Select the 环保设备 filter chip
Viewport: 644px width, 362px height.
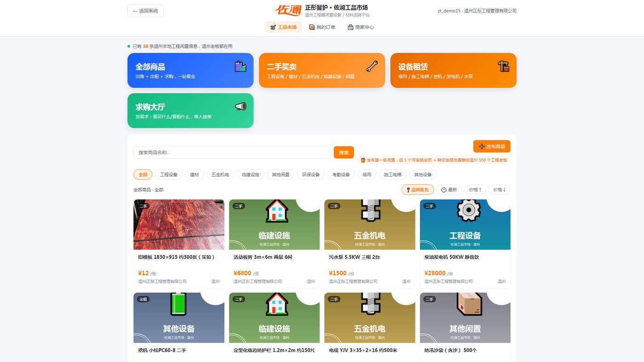point(311,175)
